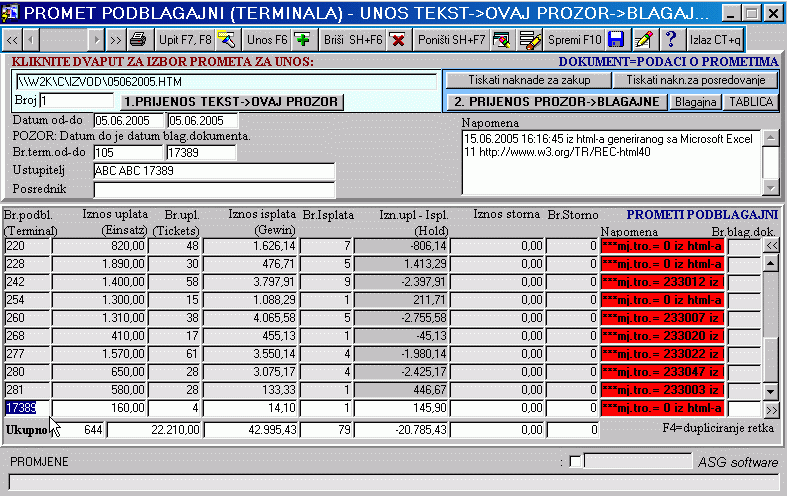Click Br.upl. cell 61 in row 277
Screen dimensions: 787x496
point(175,354)
